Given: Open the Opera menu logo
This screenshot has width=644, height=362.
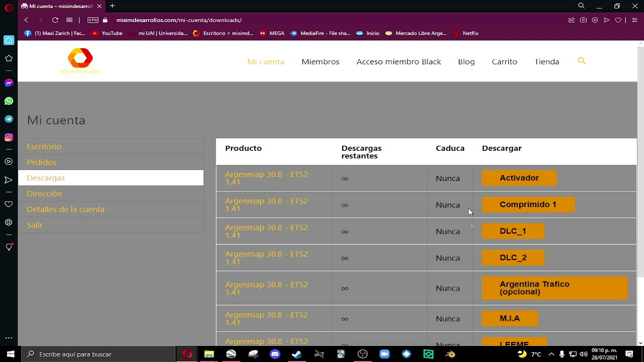Looking at the screenshot, I should (x=9, y=7).
